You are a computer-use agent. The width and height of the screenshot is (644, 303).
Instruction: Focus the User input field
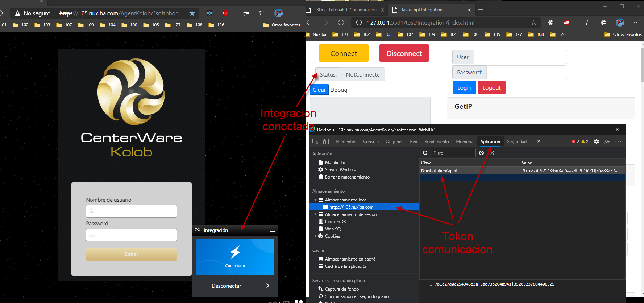point(520,57)
